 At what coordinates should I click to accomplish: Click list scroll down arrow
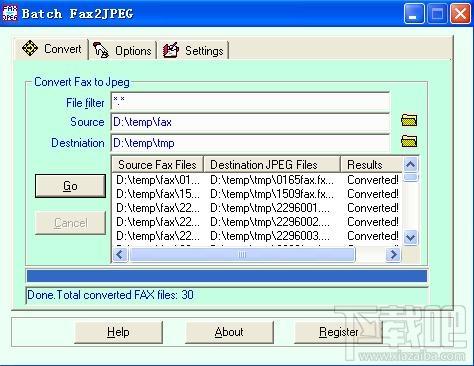[410, 238]
